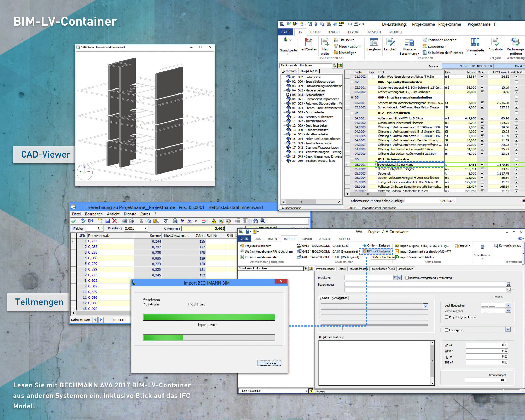Click green checkmark in Berechnung toolbar
Viewport: 525px width, 420px height.
point(74,221)
